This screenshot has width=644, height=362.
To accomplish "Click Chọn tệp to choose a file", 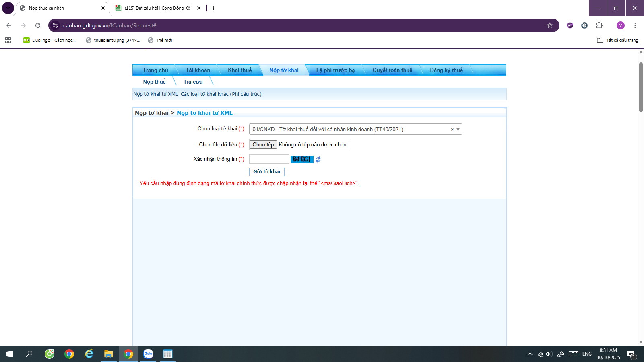I will pyautogui.click(x=263, y=144).
